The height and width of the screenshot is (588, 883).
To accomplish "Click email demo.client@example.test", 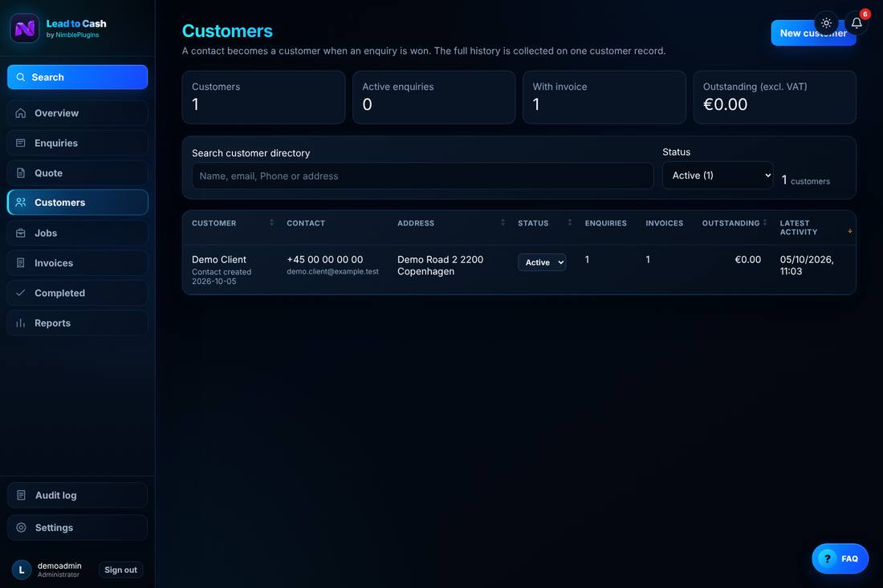I will click(333, 272).
